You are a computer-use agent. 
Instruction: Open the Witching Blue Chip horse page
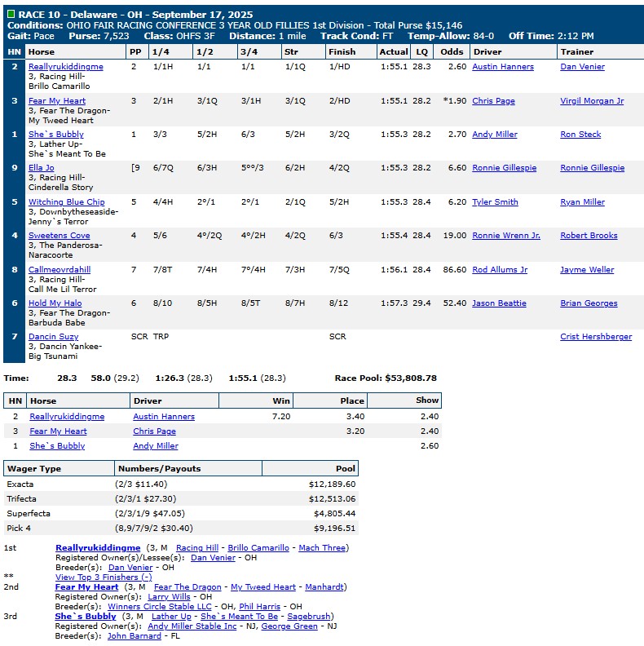tap(66, 202)
